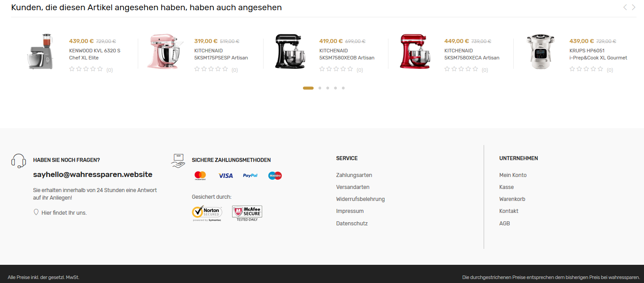This screenshot has height=283, width=644.
Task: Open Warenkorb in Unternehmen menu
Action: coord(512,199)
